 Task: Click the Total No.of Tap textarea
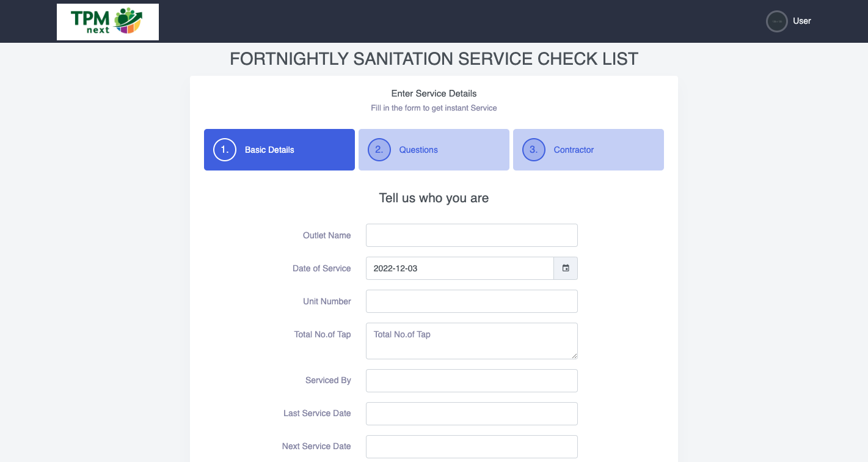click(472, 341)
